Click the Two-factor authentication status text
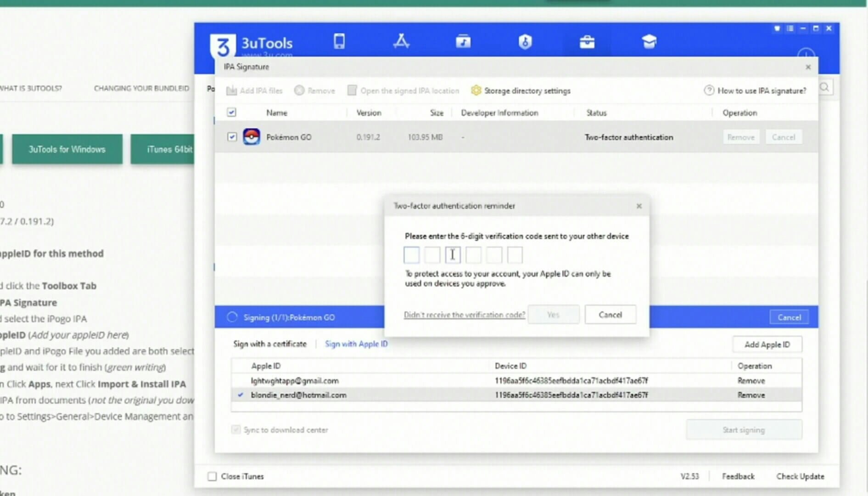868x496 pixels. coord(628,137)
